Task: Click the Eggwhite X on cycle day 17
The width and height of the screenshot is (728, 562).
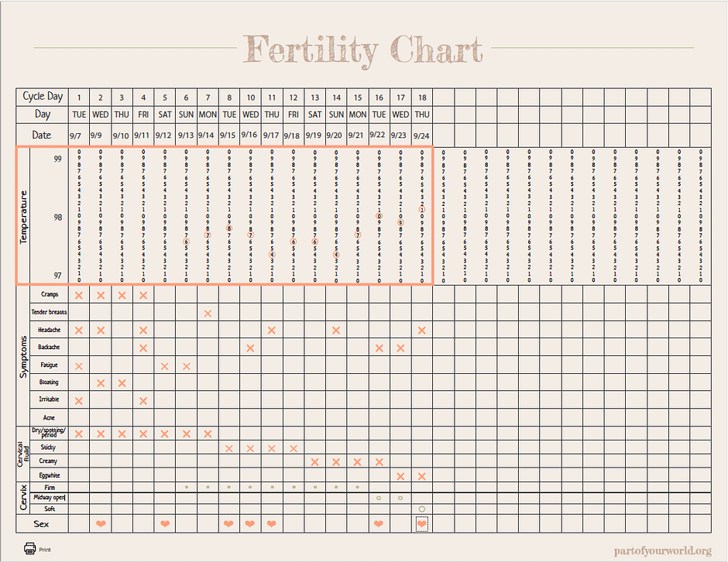Action: point(400,475)
